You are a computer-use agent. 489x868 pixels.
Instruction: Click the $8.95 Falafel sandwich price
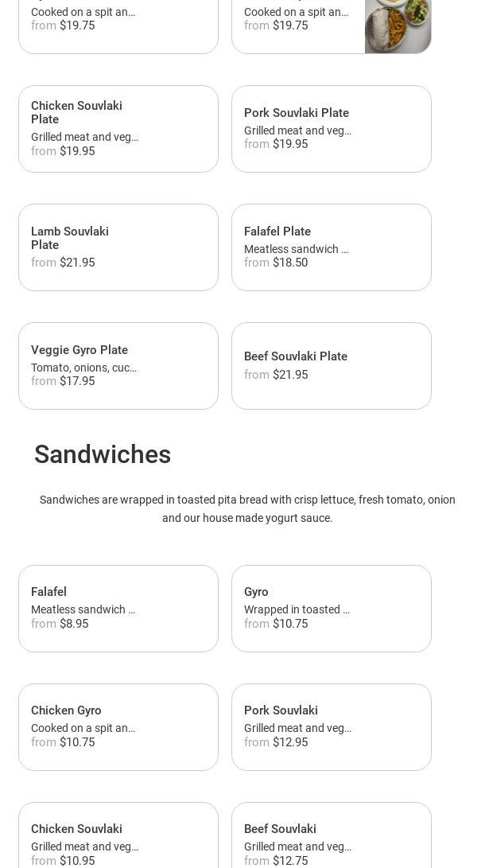[74, 624]
